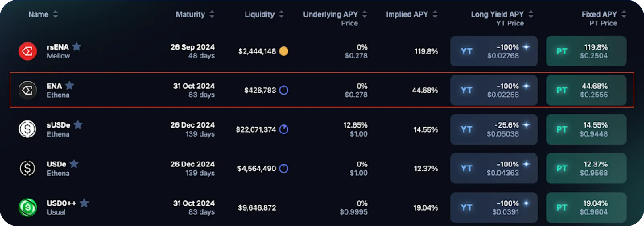The image size is (644, 226).
Task: Click the dark ENA token logo
Action: (x=28, y=90)
